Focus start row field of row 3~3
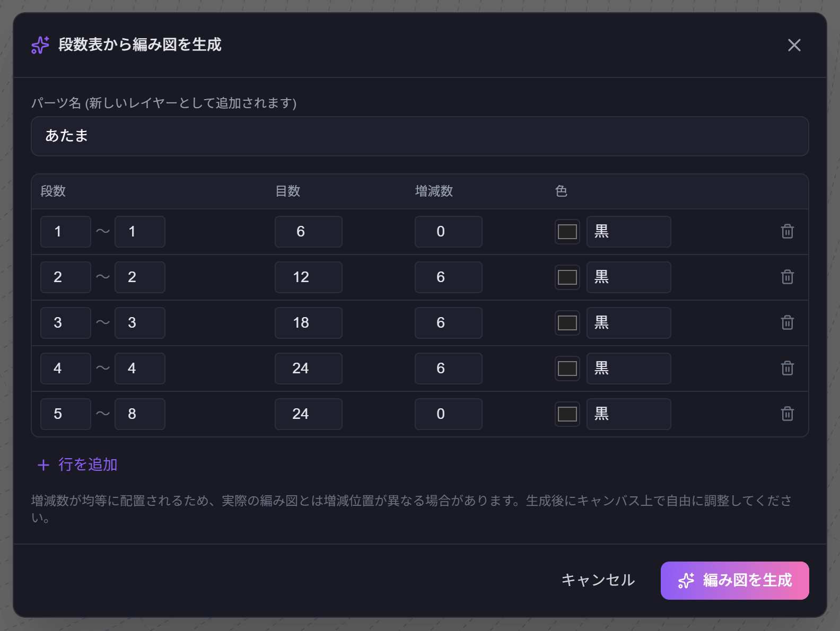 (66, 323)
